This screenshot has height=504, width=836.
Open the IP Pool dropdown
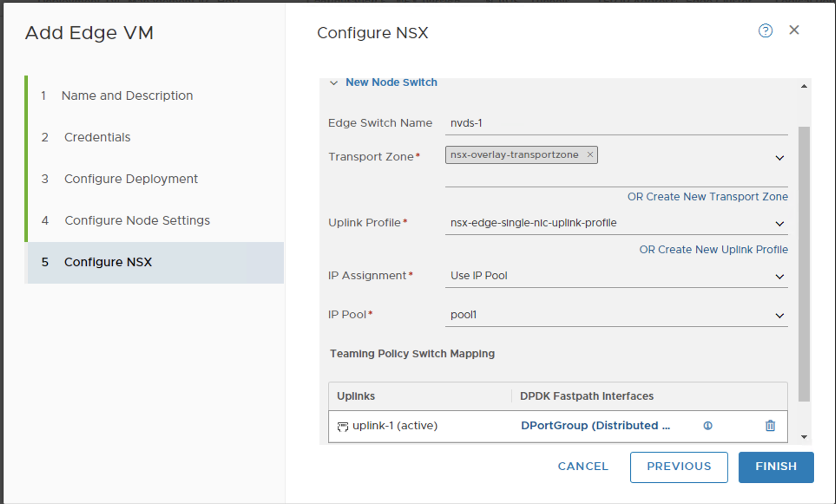pyautogui.click(x=780, y=316)
